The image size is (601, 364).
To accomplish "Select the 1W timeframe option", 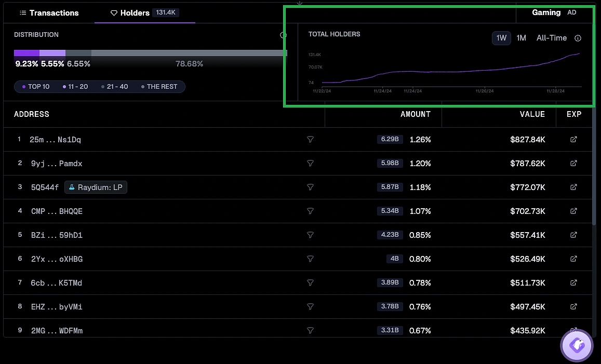I will click(501, 38).
